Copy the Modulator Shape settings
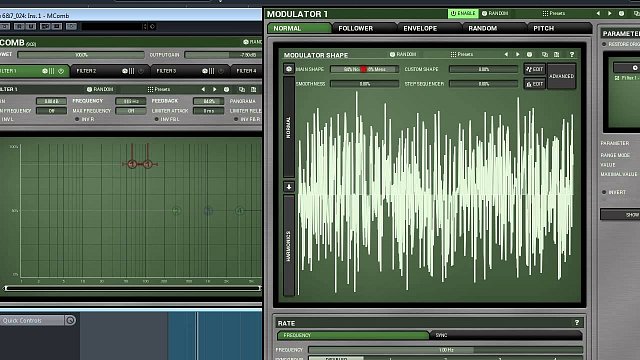 544,54
